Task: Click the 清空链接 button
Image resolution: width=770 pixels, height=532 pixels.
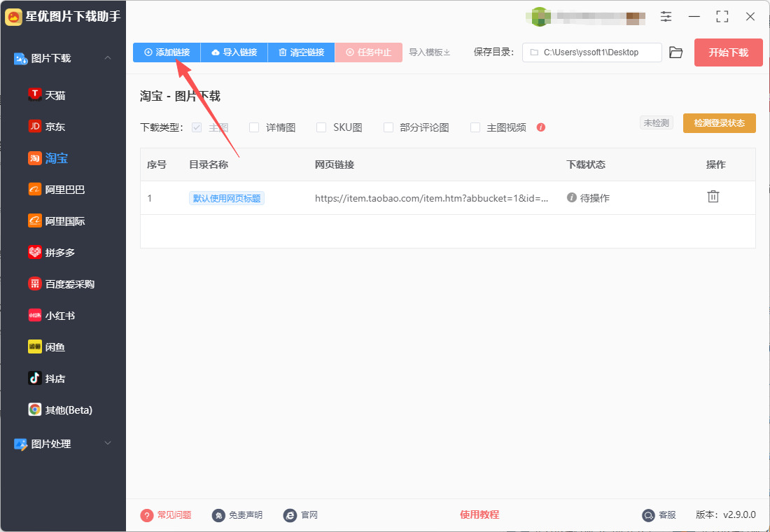Action: (302, 52)
